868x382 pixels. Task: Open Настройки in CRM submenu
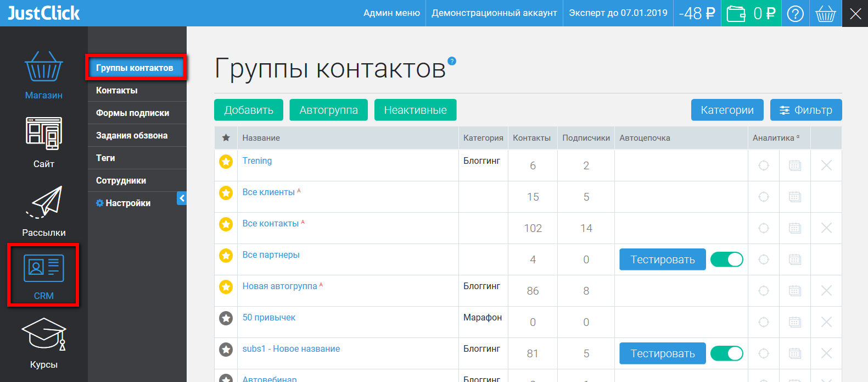click(123, 203)
